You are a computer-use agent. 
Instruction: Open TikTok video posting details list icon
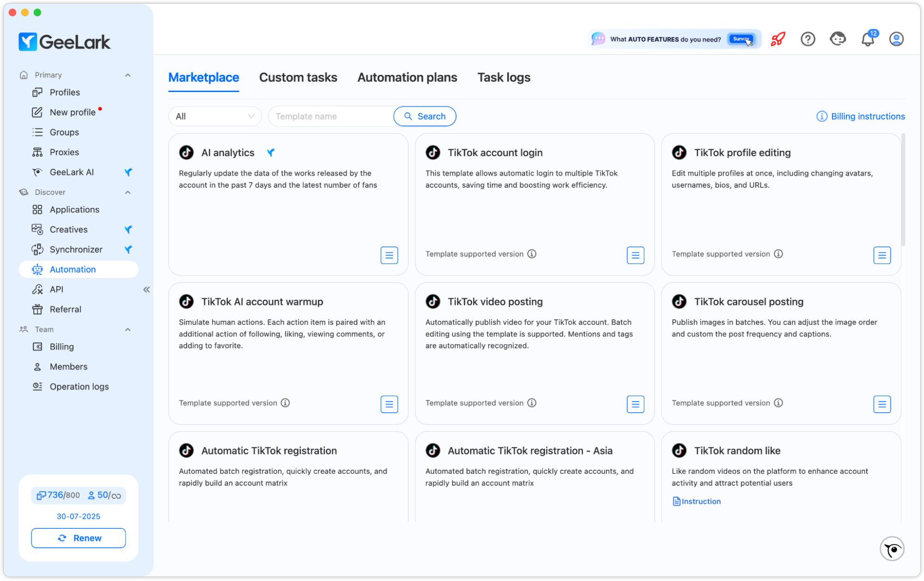tap(636, 404)
